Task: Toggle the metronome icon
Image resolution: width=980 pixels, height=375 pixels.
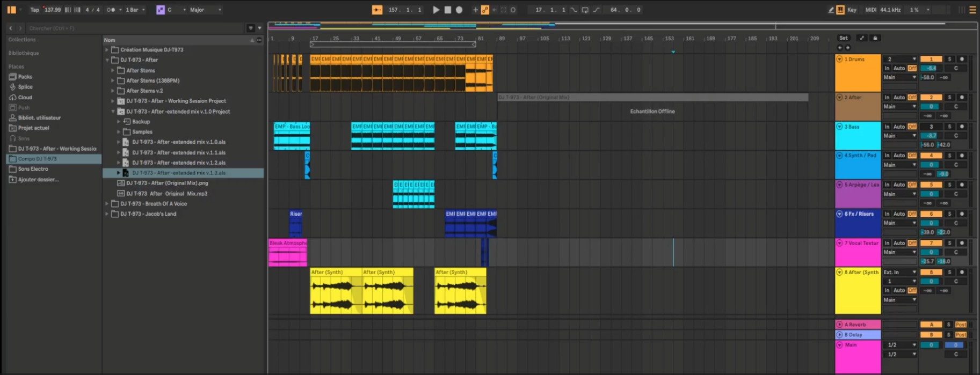Action: (x=111, y=10)
